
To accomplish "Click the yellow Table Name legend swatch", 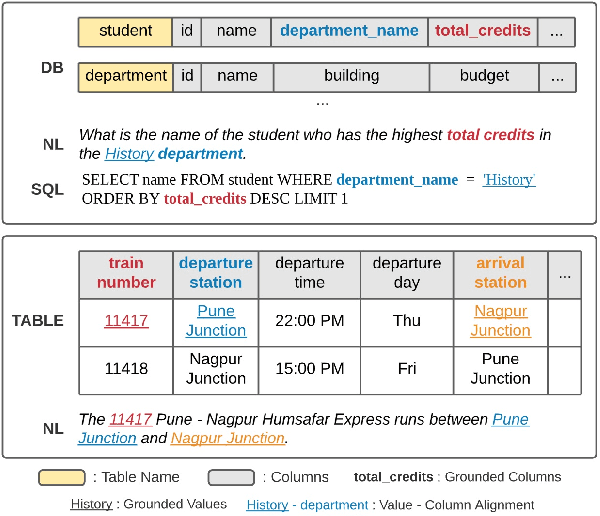I will tap(61, 478).
